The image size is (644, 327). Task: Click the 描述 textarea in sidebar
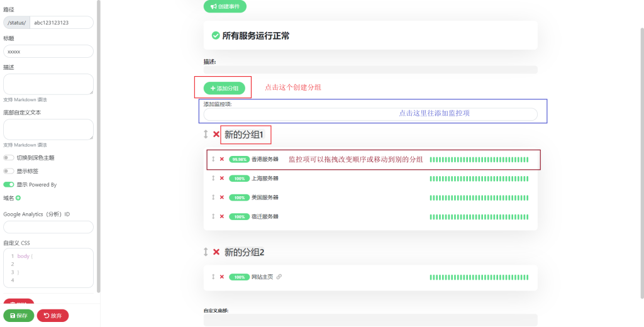tap(48, 84)
